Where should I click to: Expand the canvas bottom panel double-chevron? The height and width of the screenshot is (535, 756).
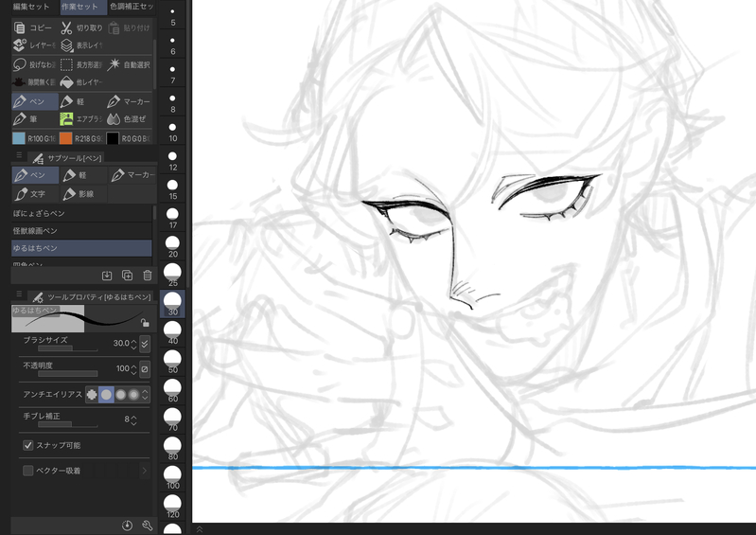[199, 529]
